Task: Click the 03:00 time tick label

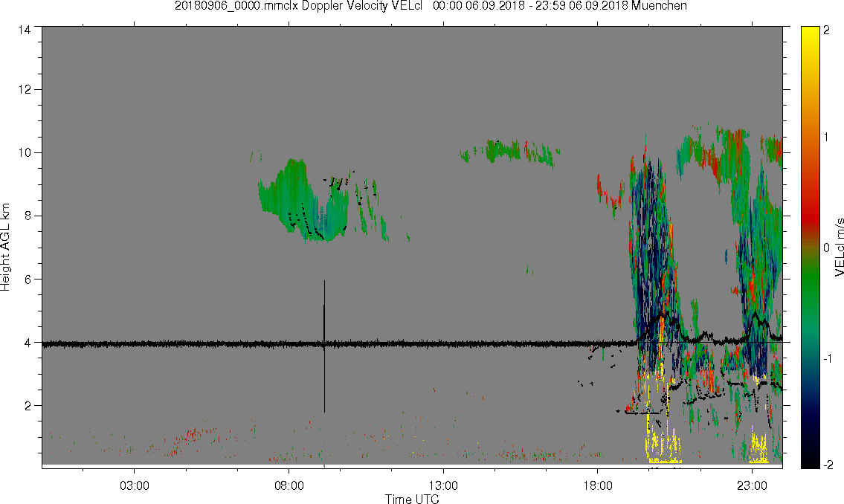Action: click(135, 485)
